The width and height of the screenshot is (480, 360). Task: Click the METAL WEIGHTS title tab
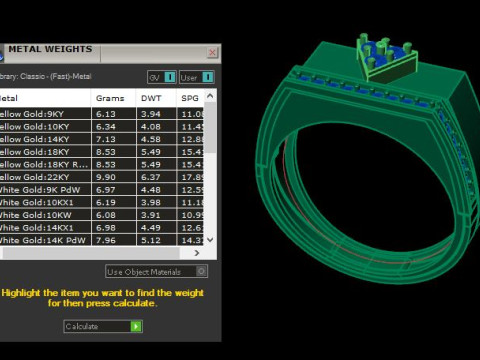click(x=50, y=49)
